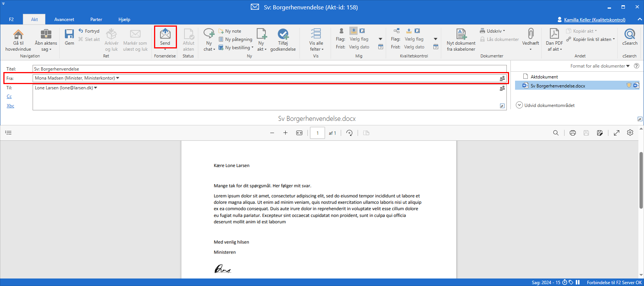
Task: Click Kamilla Keller user link
Action: coord(595,20)
